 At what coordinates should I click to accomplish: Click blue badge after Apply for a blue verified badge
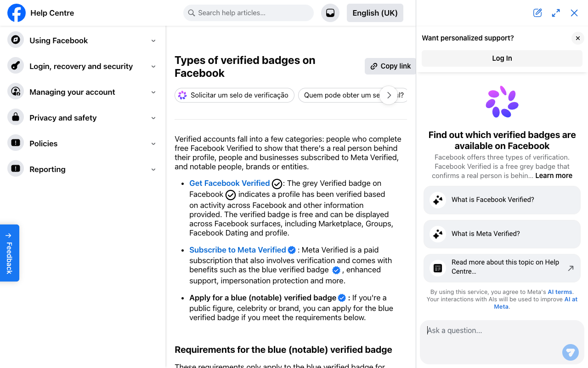coord(342,298)
